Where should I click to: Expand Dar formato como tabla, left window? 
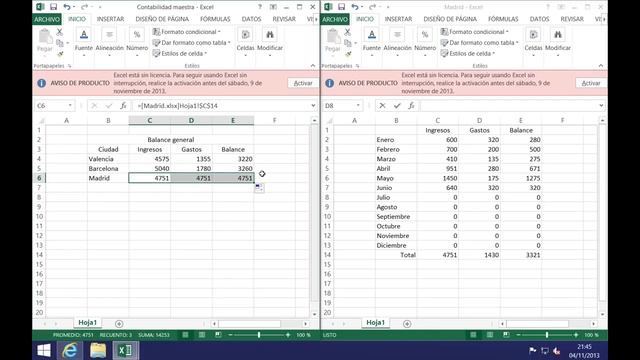click(191, 42)
